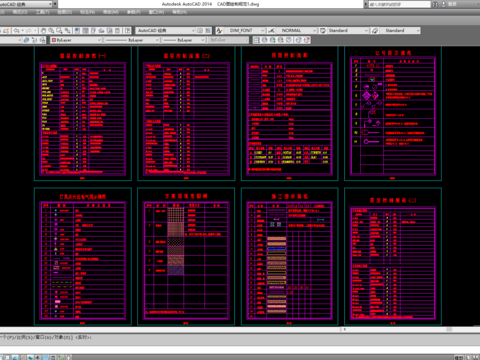Click the Table Style icon beside Standard
The width and height of the screenshot is (480, 360).
[323, 31]
